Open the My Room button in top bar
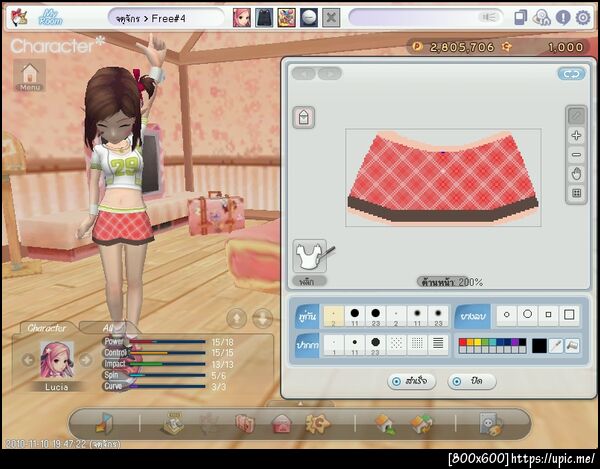 pyautogui.click(x=51, y=17)
